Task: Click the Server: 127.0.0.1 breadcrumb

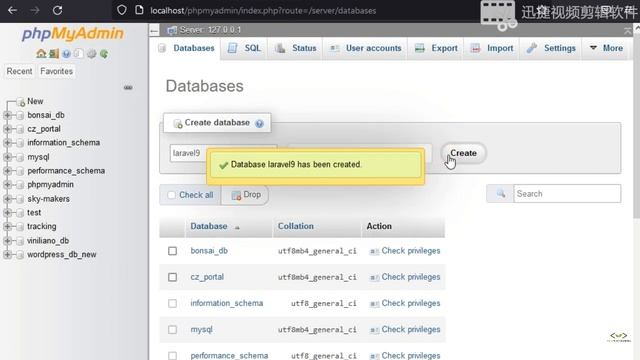Action: tap(210, 30)
